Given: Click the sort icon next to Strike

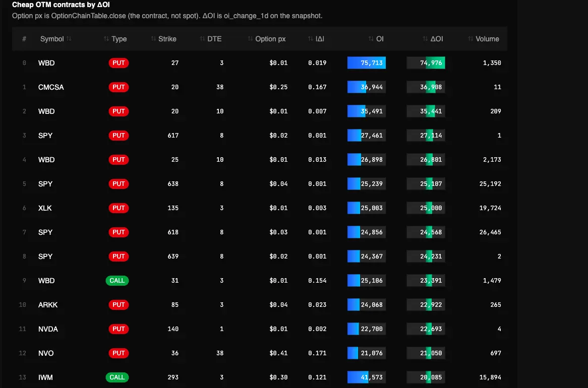Looking at the screenshot, I should pos(153,39).
